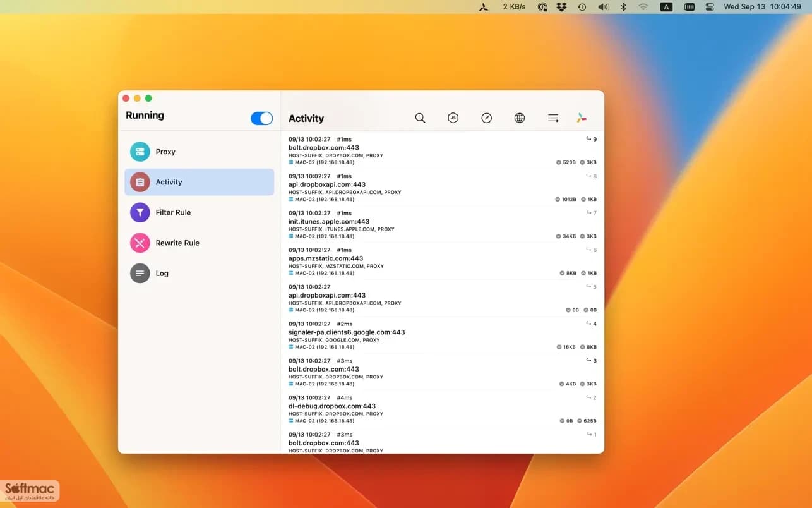The width and height of the screenshot is (812, 508).
Task: Click HOST-SUFFIX, GOOGLE.COM, PROXY rule text
Action: coord(334,340)
